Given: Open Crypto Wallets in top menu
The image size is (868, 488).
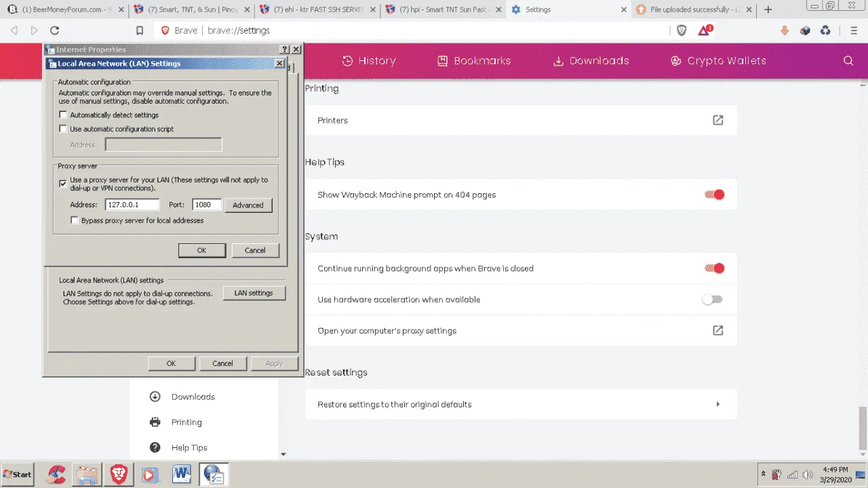Looking at the screenshot, I should pos(718,61).
